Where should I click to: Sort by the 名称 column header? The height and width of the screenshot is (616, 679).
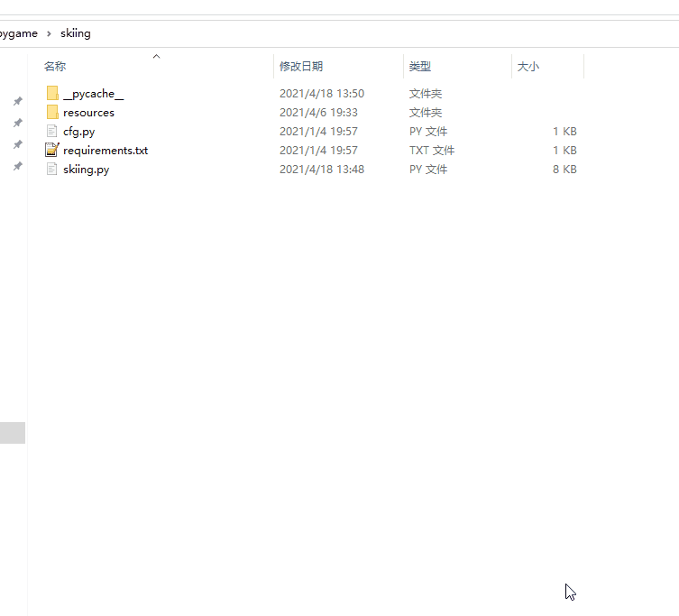[x=55, y=66]
